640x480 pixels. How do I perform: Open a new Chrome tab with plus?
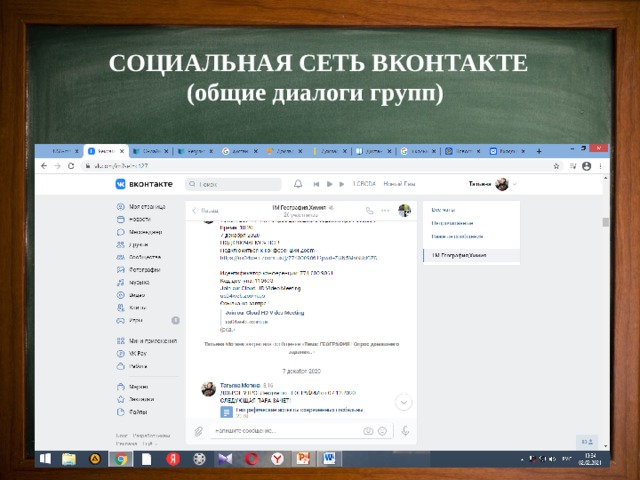click(x=539, y=151)
